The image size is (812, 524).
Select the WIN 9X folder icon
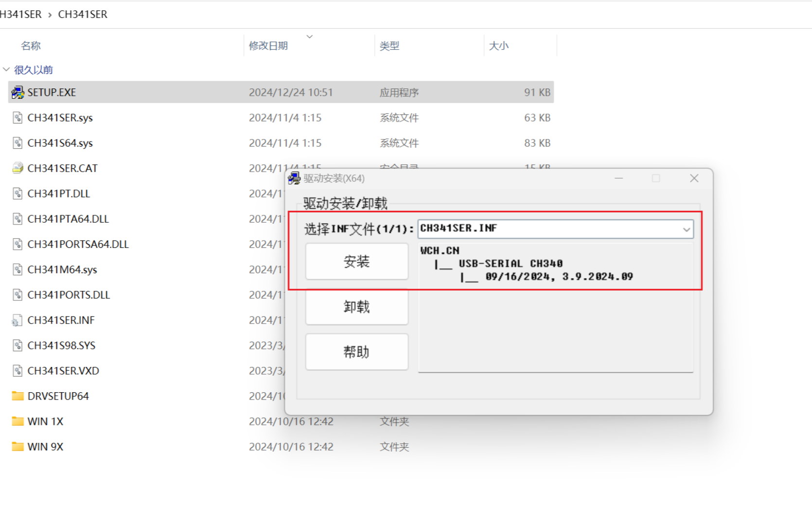(x=18, y=447)
